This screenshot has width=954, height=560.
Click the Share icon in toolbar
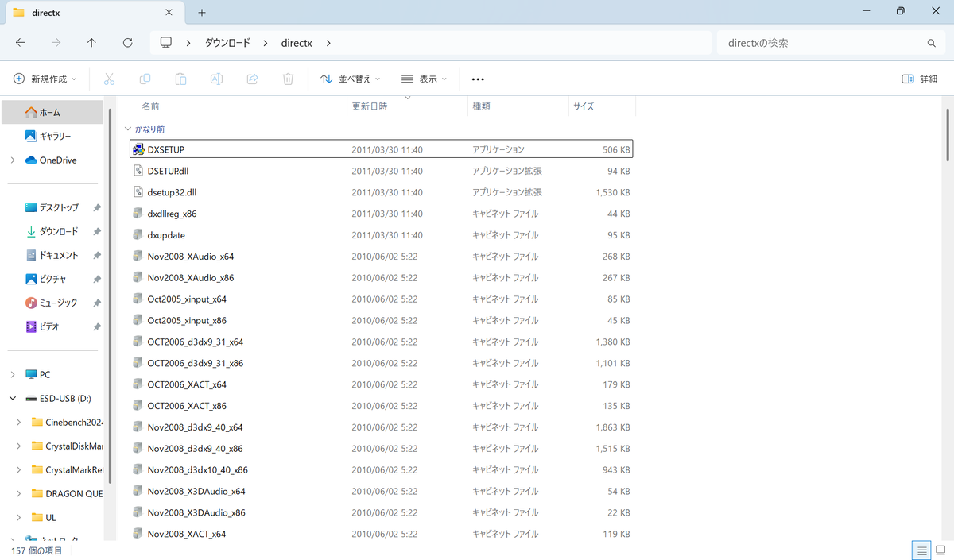point(253,79)
